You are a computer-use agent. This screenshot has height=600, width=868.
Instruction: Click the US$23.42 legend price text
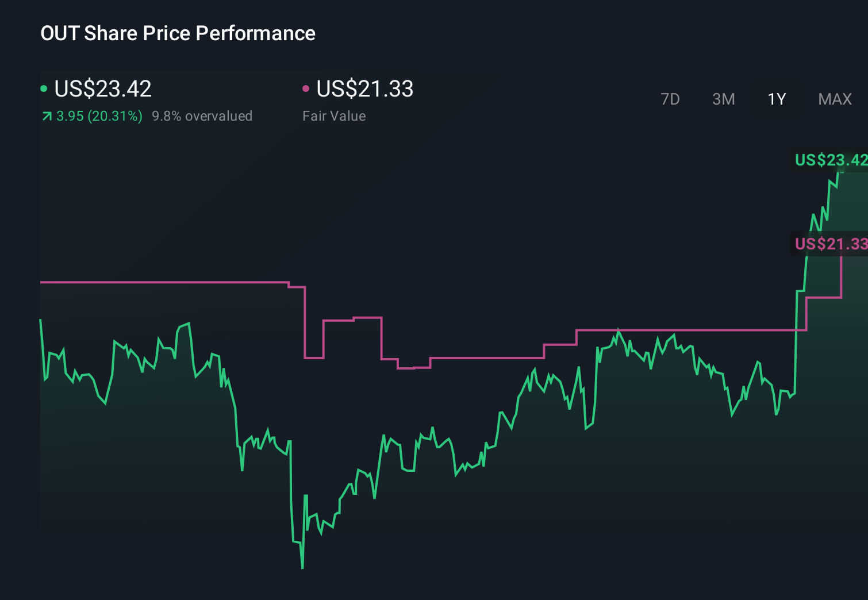pyautogui.click(x=102, y=89)
